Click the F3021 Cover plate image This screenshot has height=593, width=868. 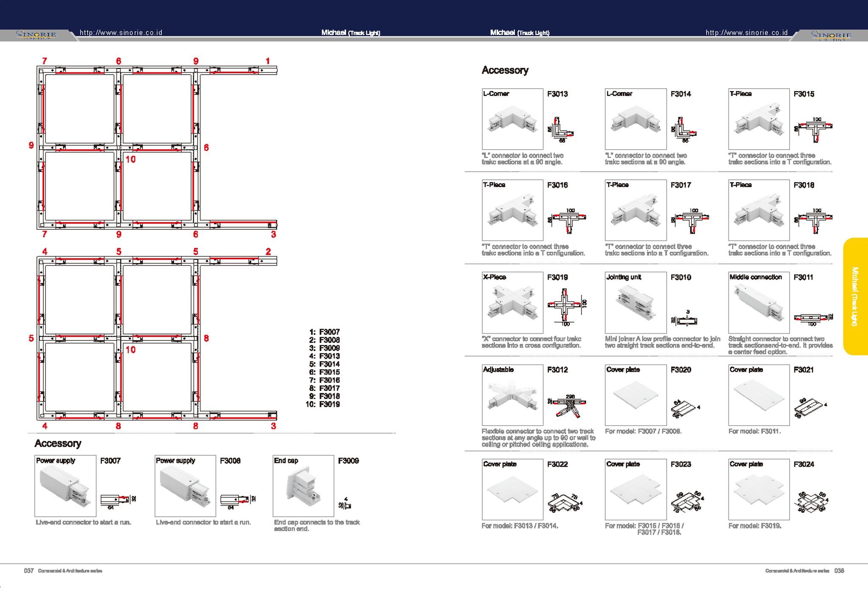click(759, 395)
